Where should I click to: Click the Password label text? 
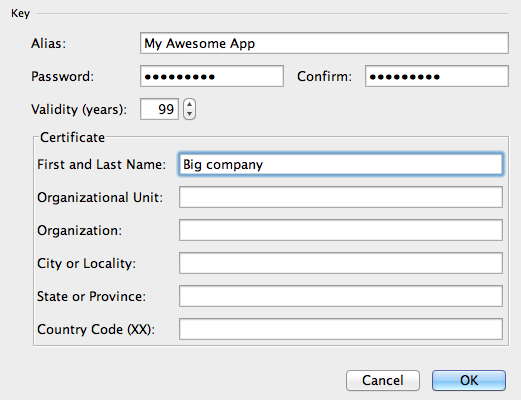pyautogui.click(x=62, y=76)
